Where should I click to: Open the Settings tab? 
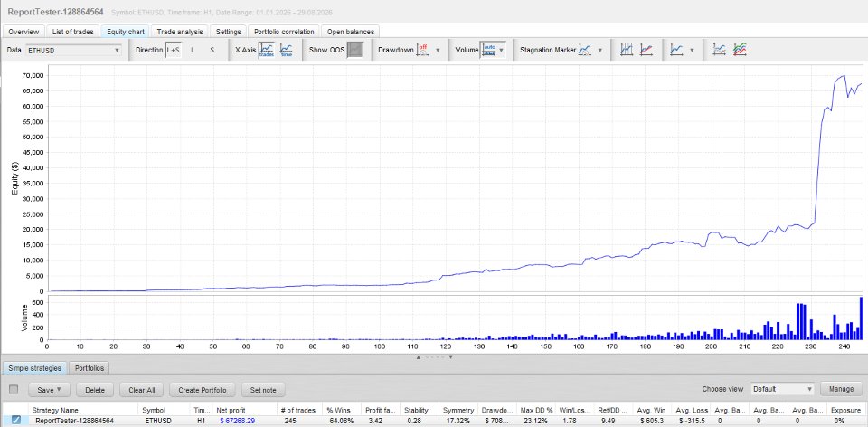coord(229,32)
